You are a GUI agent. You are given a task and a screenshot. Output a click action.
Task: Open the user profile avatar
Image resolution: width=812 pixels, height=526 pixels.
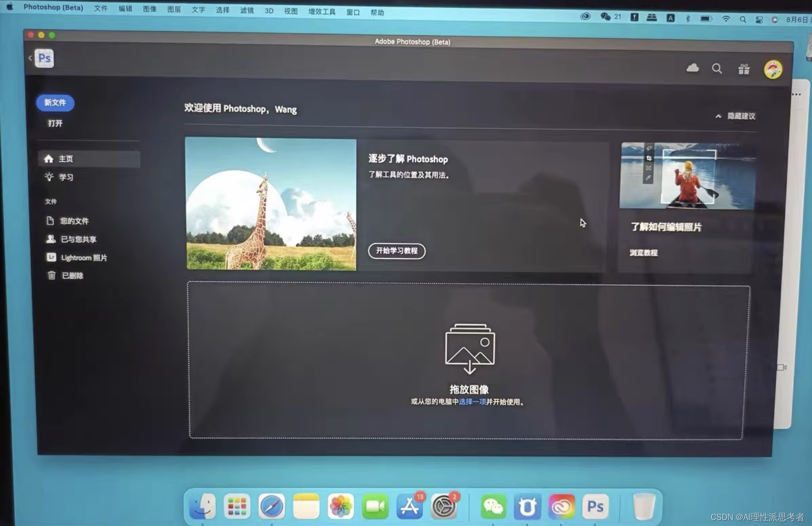773,70
